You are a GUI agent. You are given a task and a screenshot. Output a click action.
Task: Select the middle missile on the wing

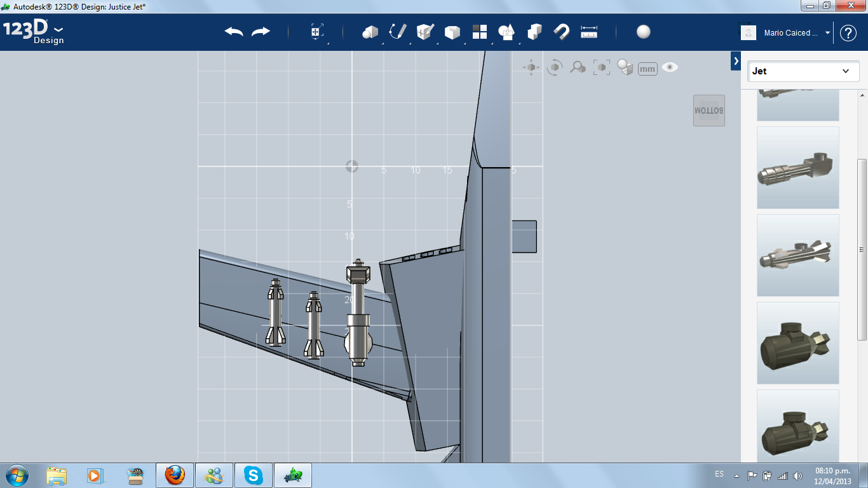(313, 325)
